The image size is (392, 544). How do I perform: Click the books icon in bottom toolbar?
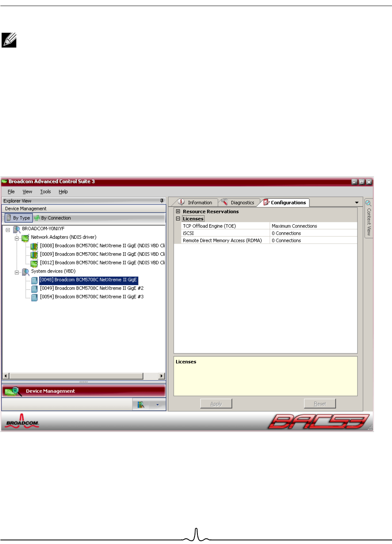(x=141, y=404)
